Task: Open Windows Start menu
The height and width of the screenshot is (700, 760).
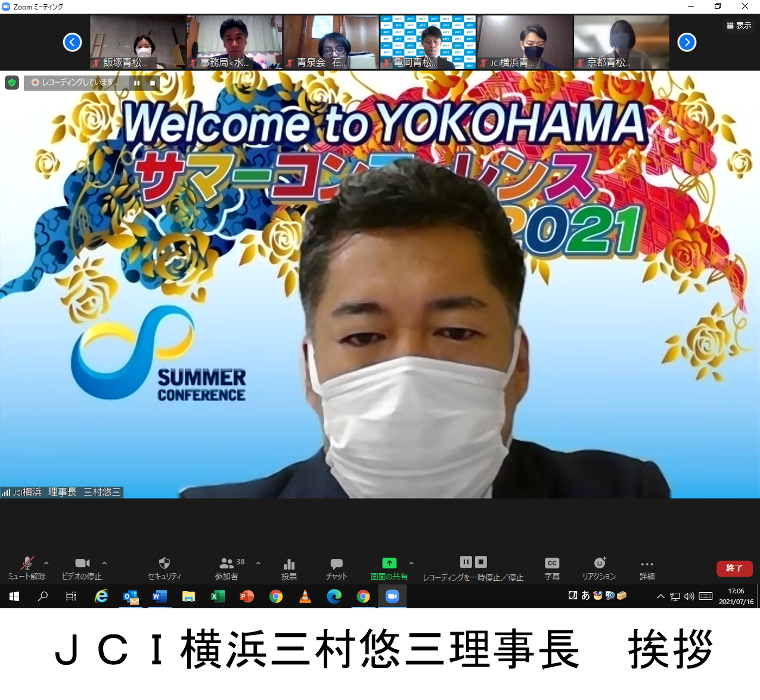Action: pyautogui.click(x=14, y=596)
